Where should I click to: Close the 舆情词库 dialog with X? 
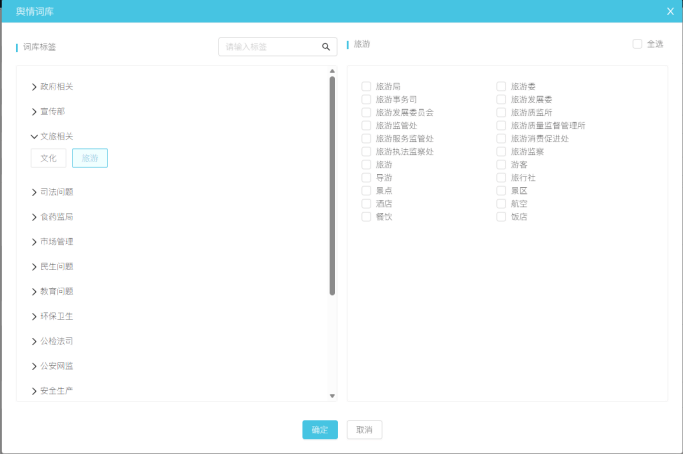pos(670,11)
